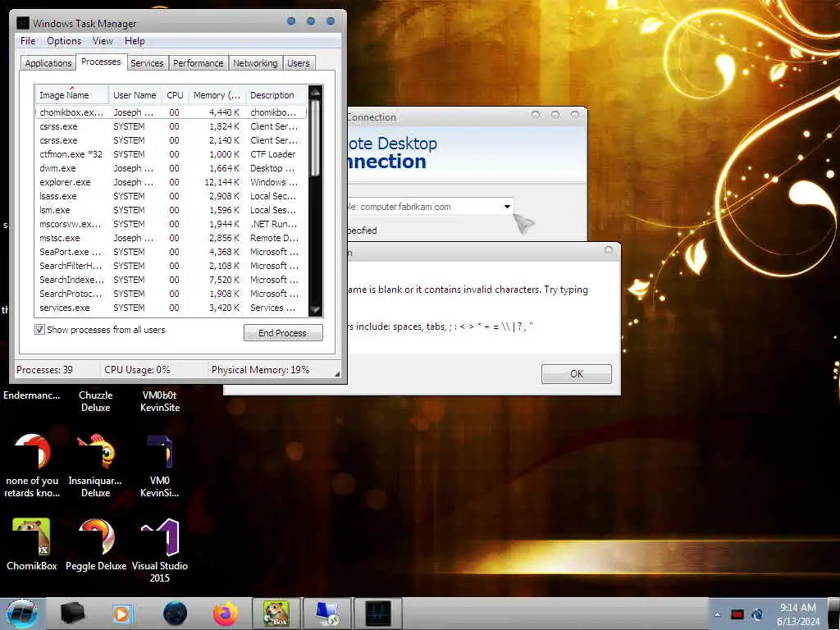Open the View menu

click(103, 41)
